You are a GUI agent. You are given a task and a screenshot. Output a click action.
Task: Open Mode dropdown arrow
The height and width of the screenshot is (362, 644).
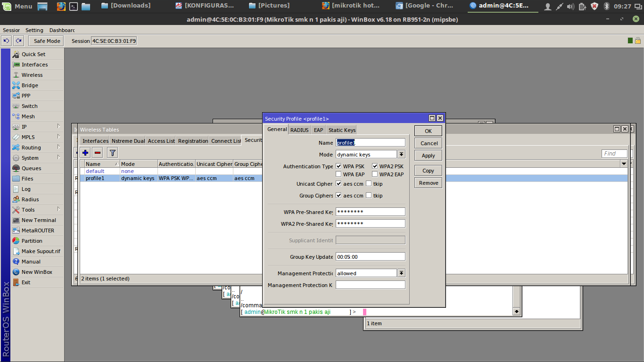(x=401, y=155)
